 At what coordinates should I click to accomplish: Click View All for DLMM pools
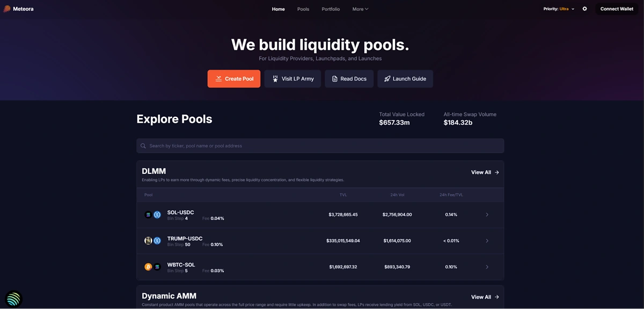(485, 172)
